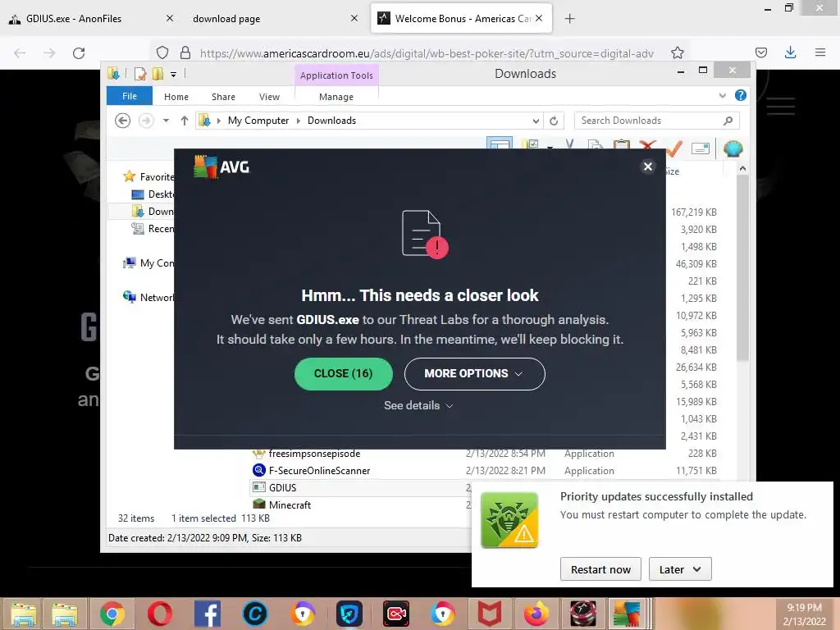Click Downloads in the explorer breadcrumb
Viewport: 840px width, 630px height.
pos(331,121)
